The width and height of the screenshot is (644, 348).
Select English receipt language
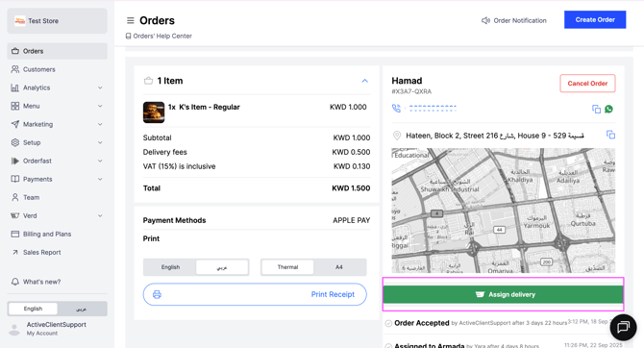(x=170, y=267)
